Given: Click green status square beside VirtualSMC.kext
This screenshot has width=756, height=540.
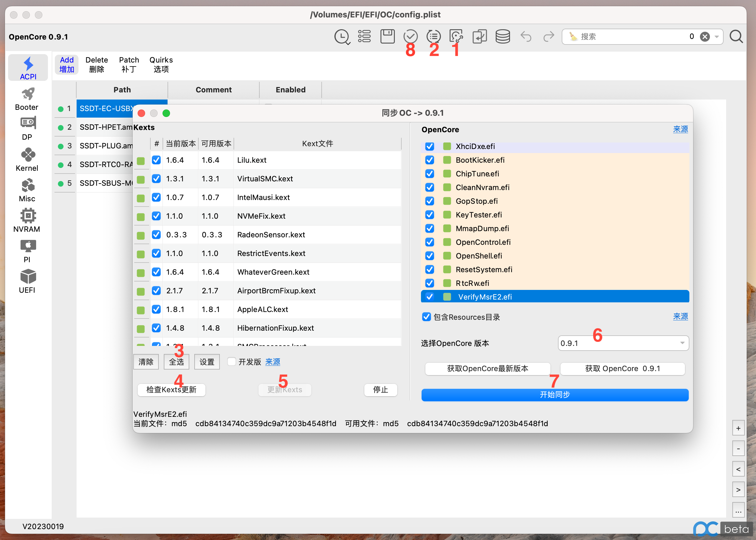Looking at the screenshot, I should pyautogui.click(x=141, y=179).
